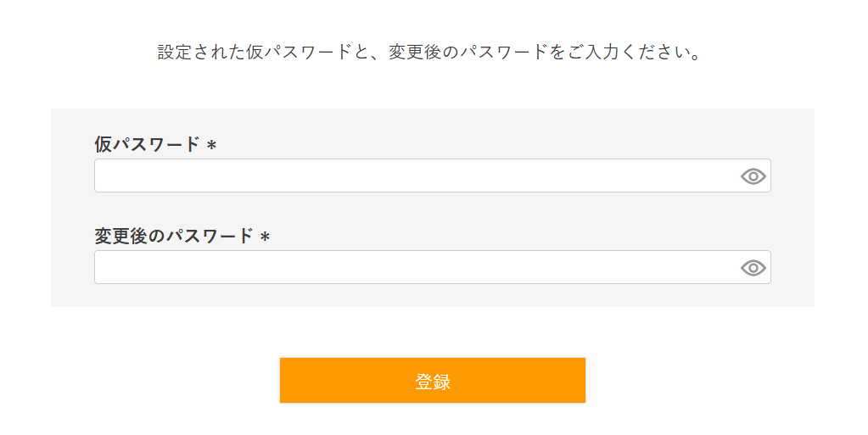This screenshot has width=868, height=435.
Task: Unmask the first password input
Action: coord(753,176)
